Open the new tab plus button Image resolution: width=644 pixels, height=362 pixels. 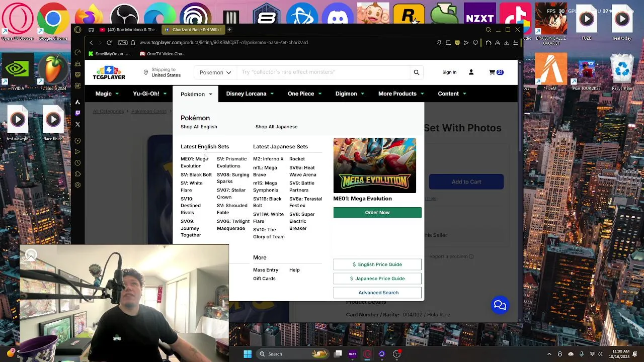point(229,30)
